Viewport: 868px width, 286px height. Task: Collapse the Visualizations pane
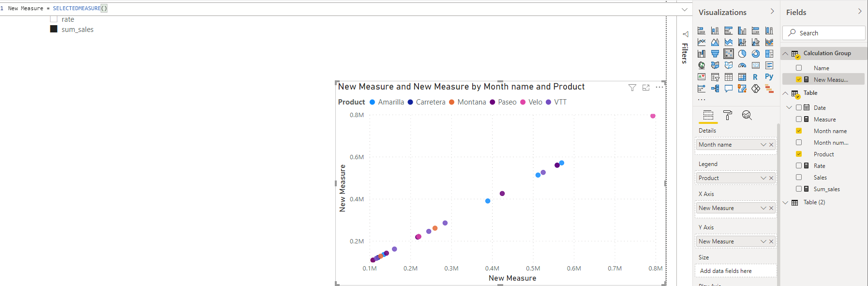tap(772, 12)
